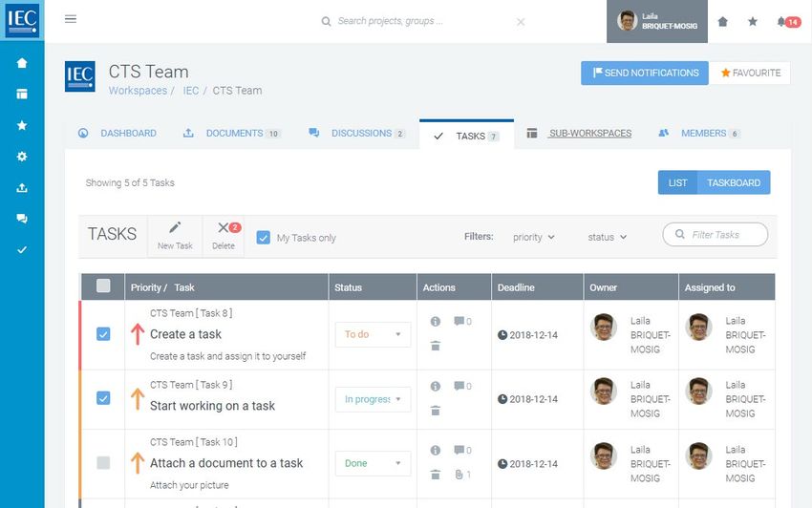This screenshot has width=812, height=508.
Task: Toggle the select-all tasks checkbox in header
Action: coord(103,286)
